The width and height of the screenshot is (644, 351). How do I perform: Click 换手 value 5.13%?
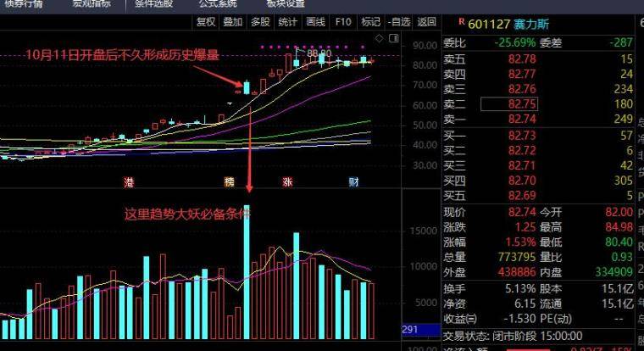pos(520,289)
